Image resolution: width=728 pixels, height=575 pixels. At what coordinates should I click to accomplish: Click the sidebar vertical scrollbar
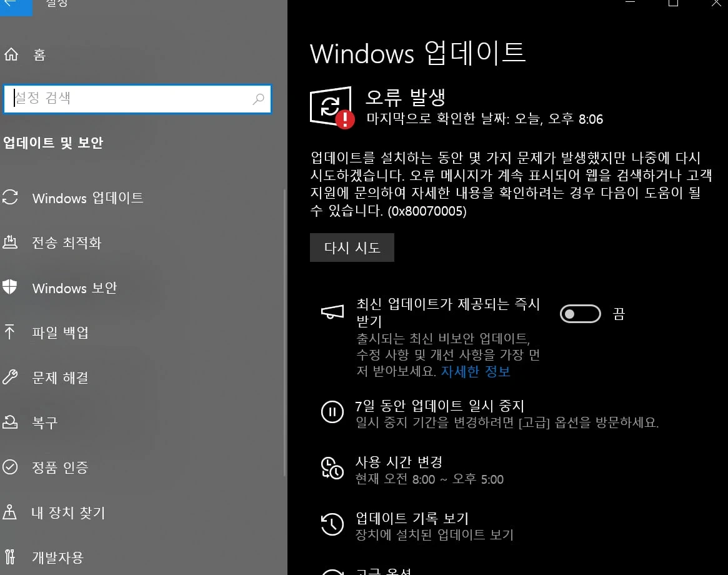tap(284, 332)
